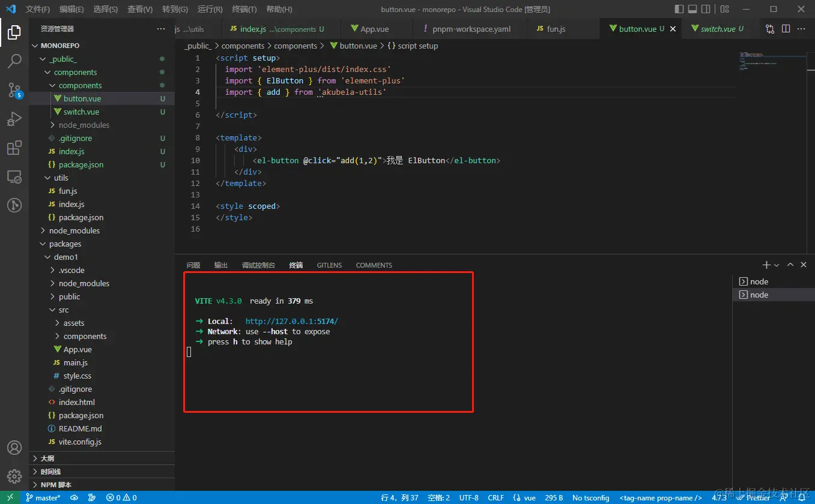Open Remote Explorer in activity bar

click(x=14, y=177)
